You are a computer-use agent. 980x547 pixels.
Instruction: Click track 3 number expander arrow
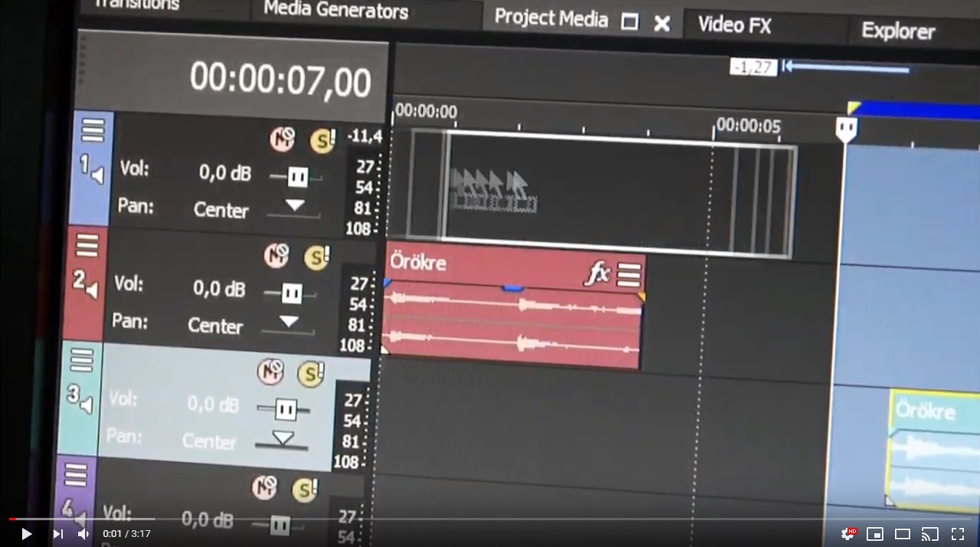(x=86, y=405)
